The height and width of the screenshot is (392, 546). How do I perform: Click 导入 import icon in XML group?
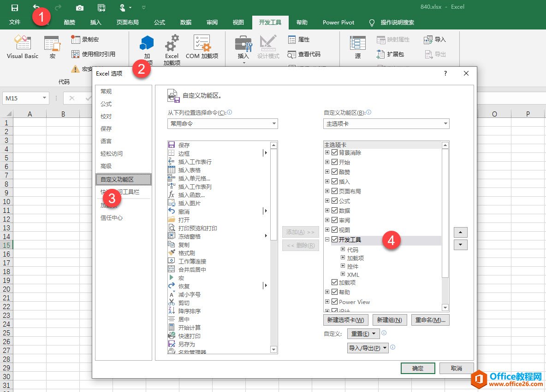[428, 40]
